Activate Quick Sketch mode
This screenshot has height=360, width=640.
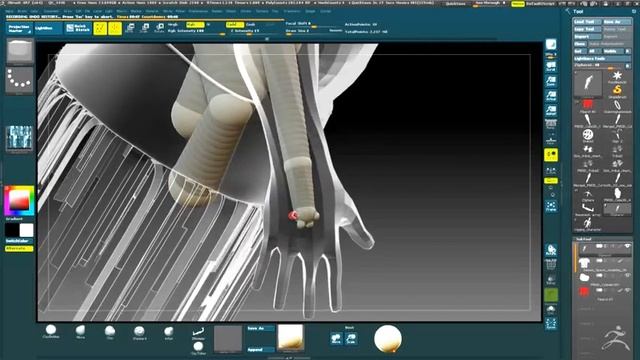(x=78, y=28)
